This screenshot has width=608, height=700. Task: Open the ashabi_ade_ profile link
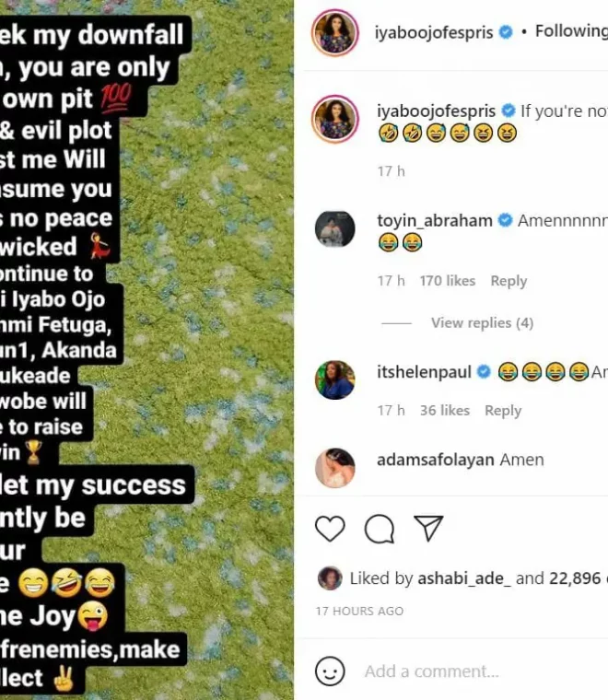(x=464, y=578)
